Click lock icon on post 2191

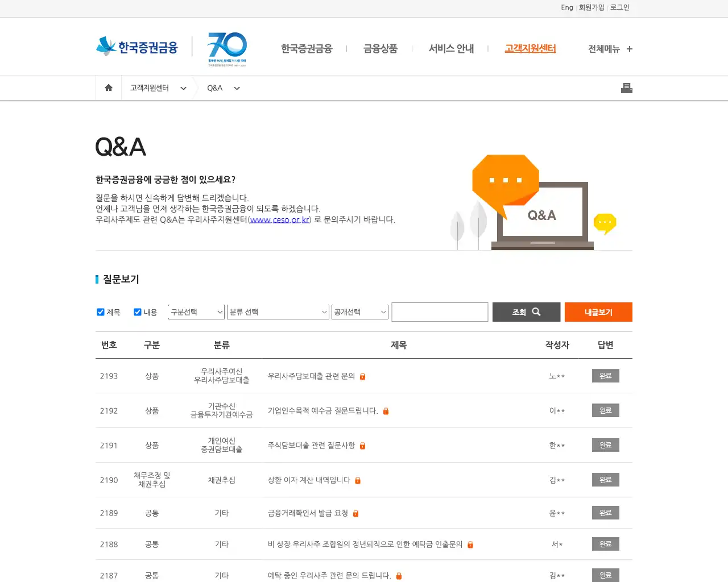pyautogui.click(x=363, y=446)
